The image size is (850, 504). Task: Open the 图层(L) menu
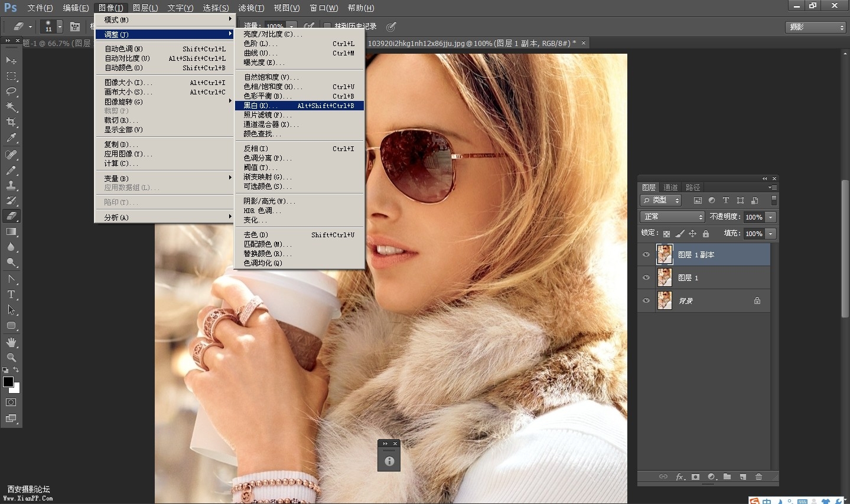(145, 8)
